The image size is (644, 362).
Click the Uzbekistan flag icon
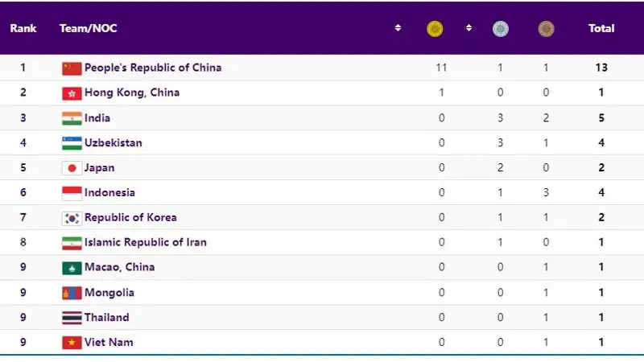click(72, 143)
